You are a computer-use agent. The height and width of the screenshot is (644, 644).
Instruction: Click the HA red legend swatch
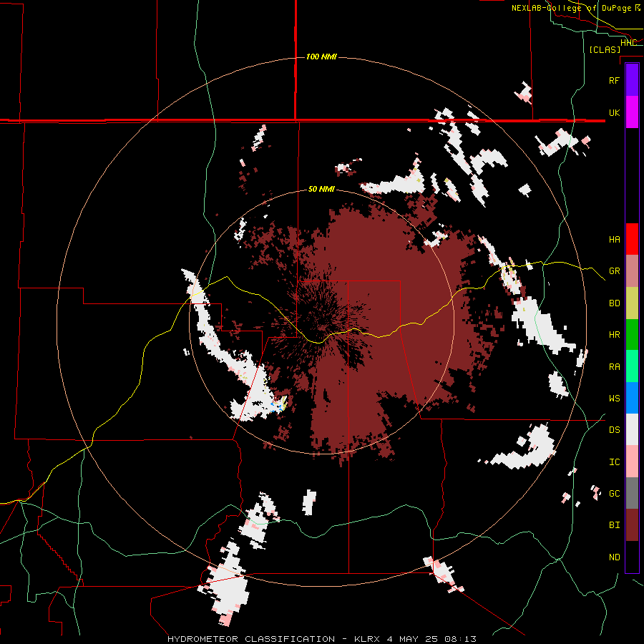pyautogui.click(x=632, y=239)
